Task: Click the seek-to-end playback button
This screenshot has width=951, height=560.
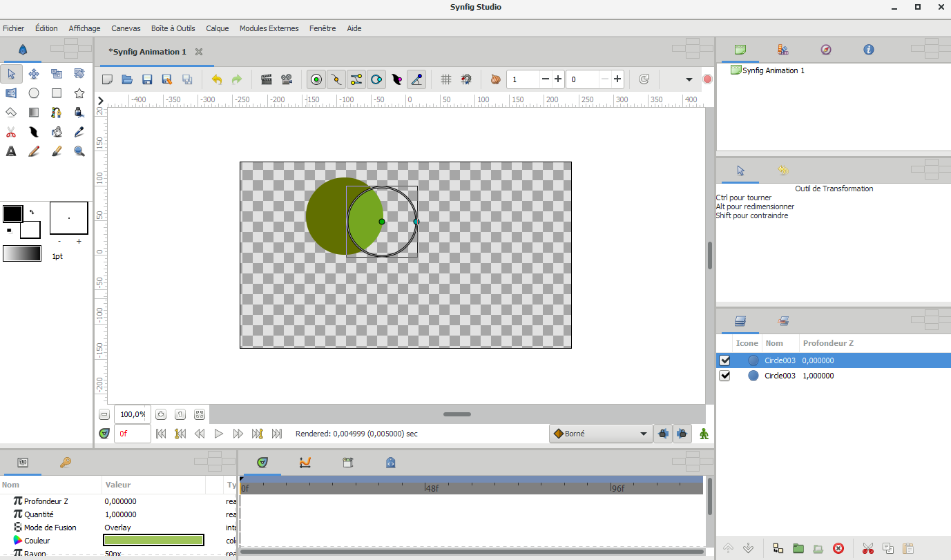Action: pos(277,434)
